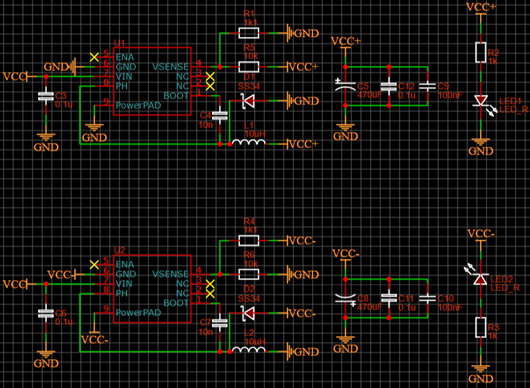Image resolution: width=530 pixels, height=388 pixels.
Task: Select the U1 regulator chip body
Action: pos(152,81)
